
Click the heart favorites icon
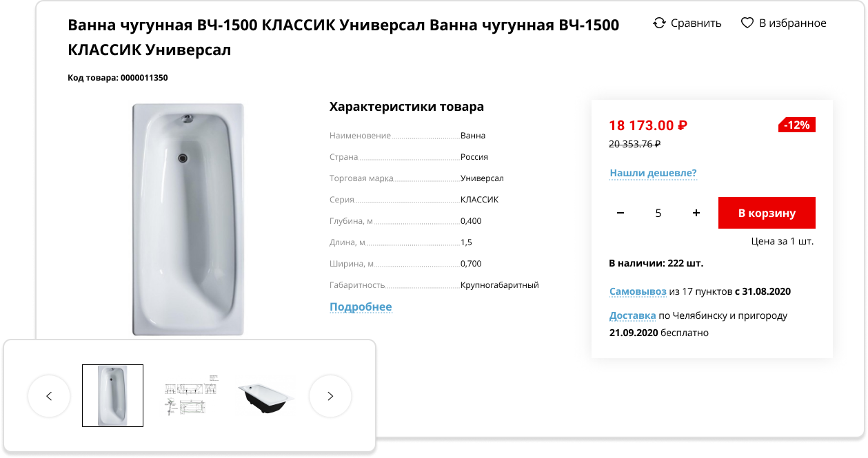click(x=747, y=23)
